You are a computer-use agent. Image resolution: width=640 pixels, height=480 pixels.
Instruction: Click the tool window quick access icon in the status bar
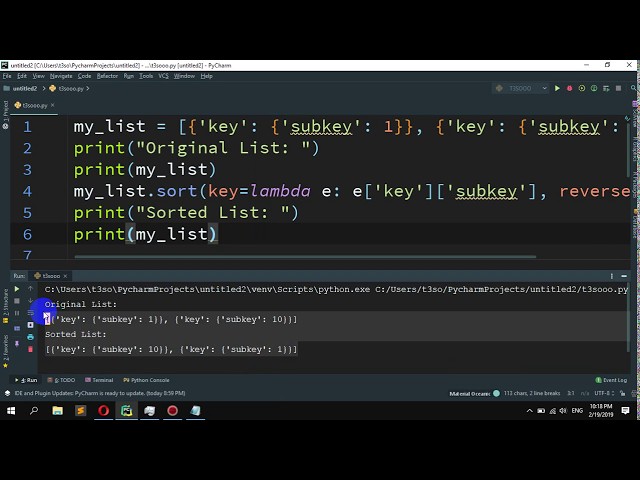(x=7, y=393)
